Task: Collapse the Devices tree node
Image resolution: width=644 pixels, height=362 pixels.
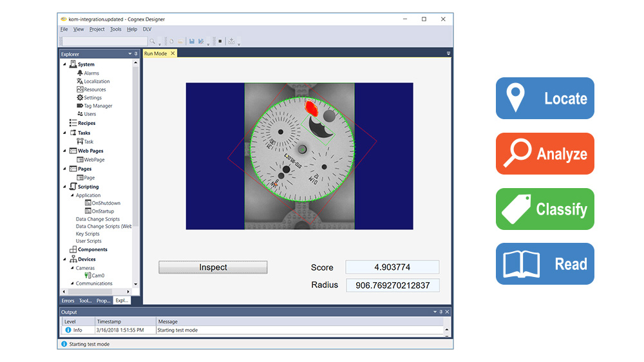Action: (x=64, y=260)
